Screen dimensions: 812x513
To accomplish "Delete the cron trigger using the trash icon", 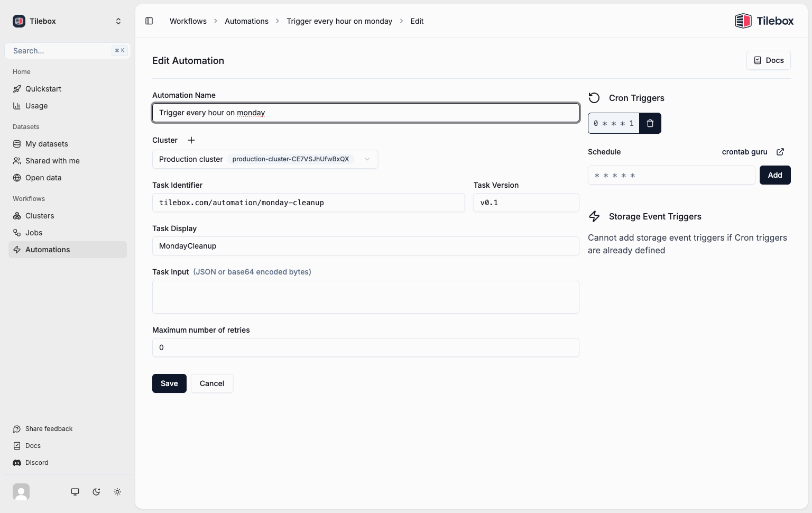I will tap(650, 123).
